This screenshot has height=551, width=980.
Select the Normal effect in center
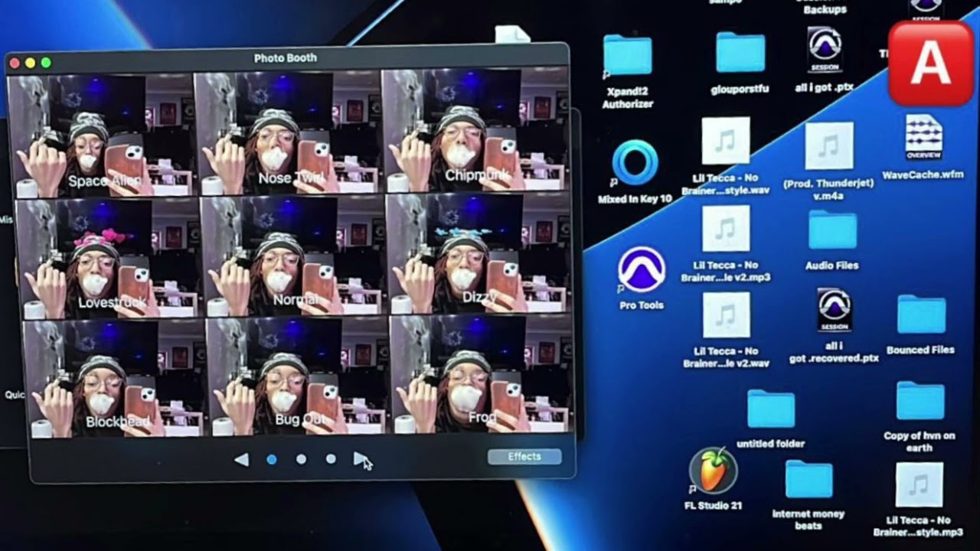[x=295, y=255]
